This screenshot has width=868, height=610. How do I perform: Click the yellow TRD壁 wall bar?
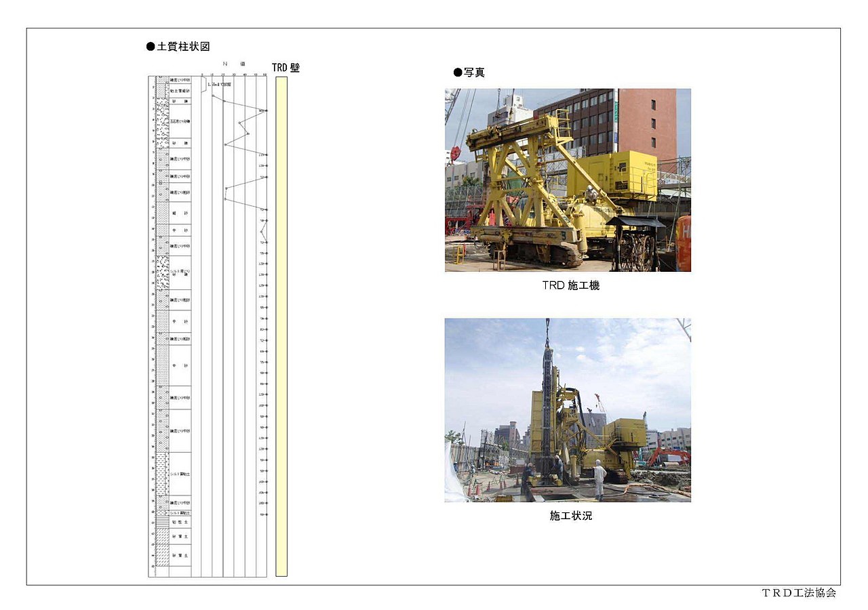(281, 326)
